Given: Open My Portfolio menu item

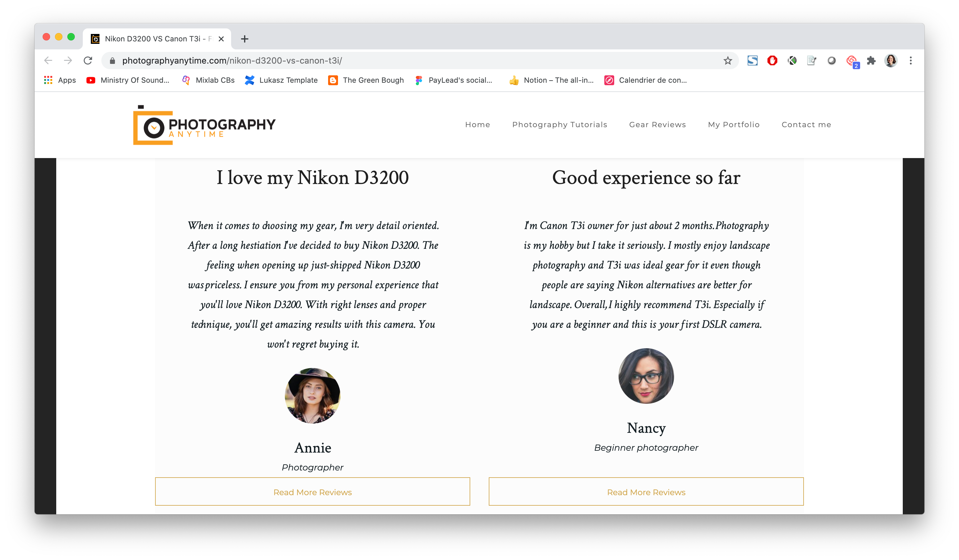Looking at the screenshot, I should (733, 125).
